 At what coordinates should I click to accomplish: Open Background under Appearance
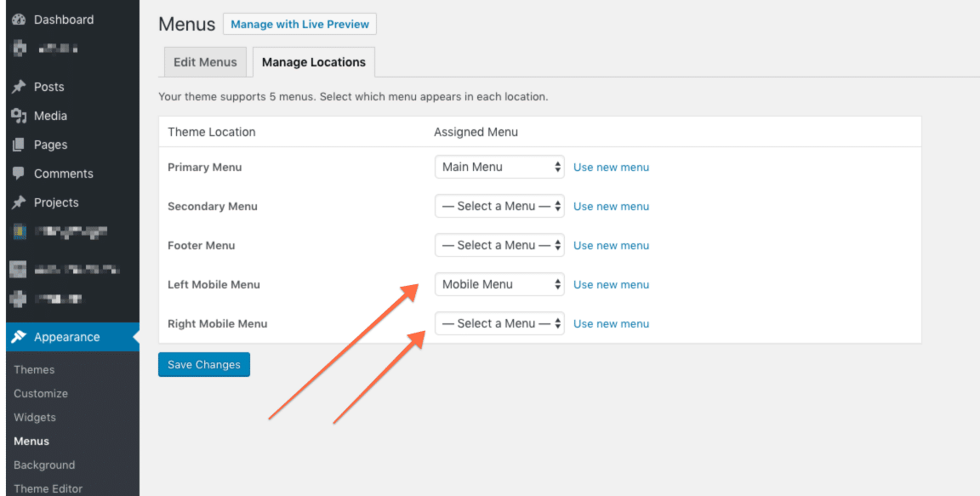coord(44,465)
